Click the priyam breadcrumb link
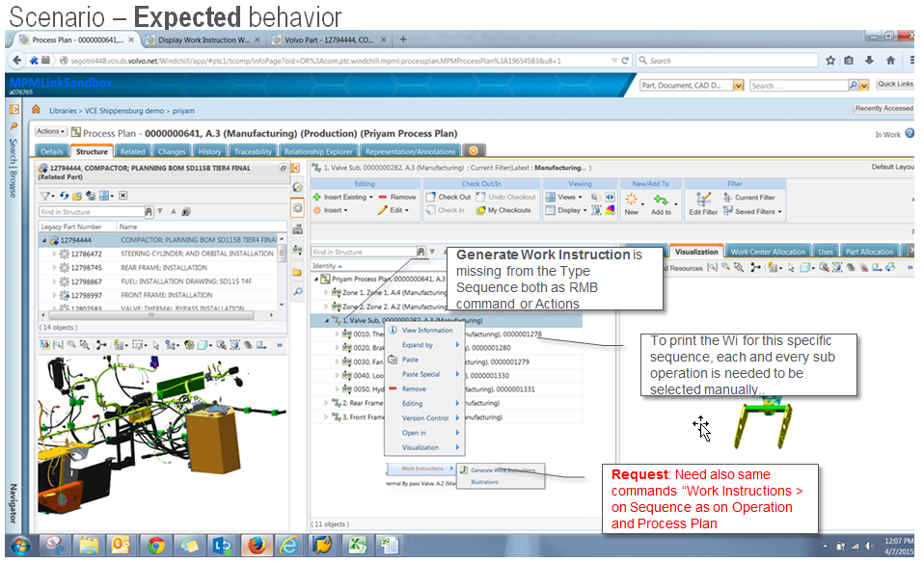 (x=183, y=111)
